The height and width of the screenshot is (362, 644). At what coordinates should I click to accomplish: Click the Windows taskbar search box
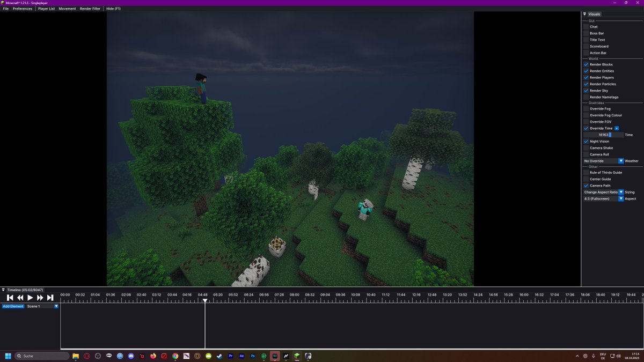(x=42, y=356)
